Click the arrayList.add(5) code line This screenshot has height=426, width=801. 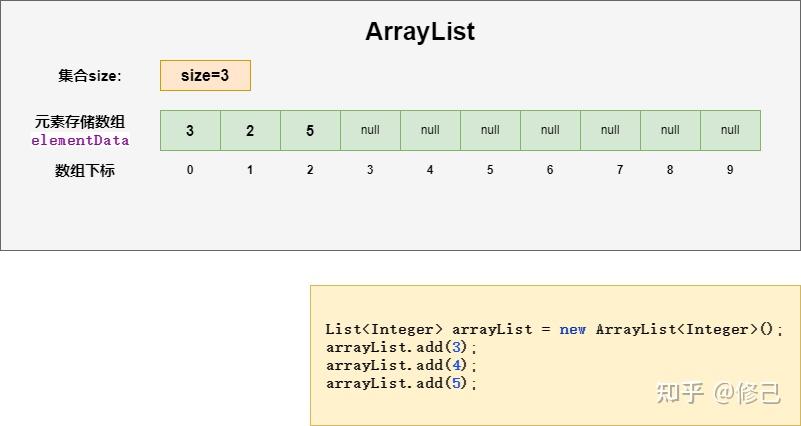(x=402, y=383)
